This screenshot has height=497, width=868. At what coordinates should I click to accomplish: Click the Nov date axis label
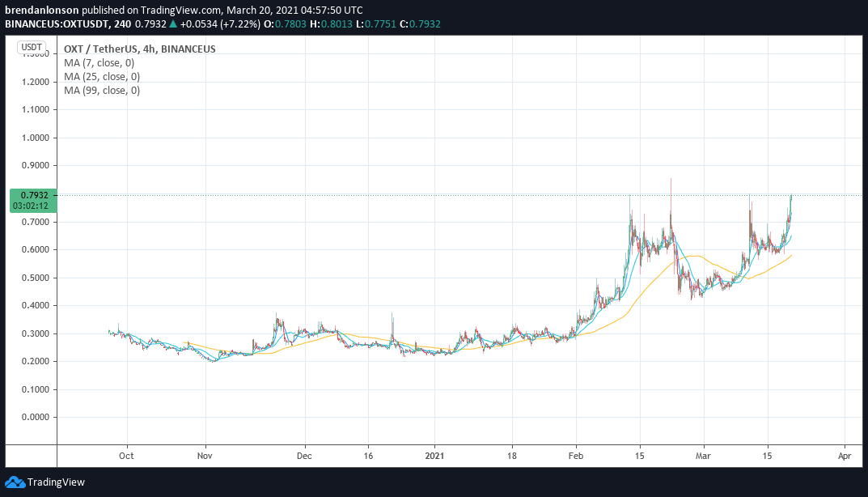tap(205, 456)
